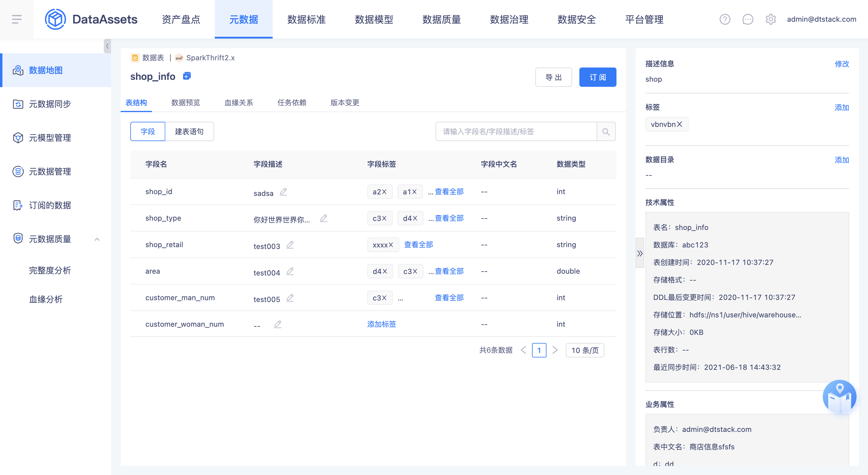Remove the c3 tag in customer_man_num row
Image resolution: width=868 pixels, height=475 pixels.
coord(384,297)
